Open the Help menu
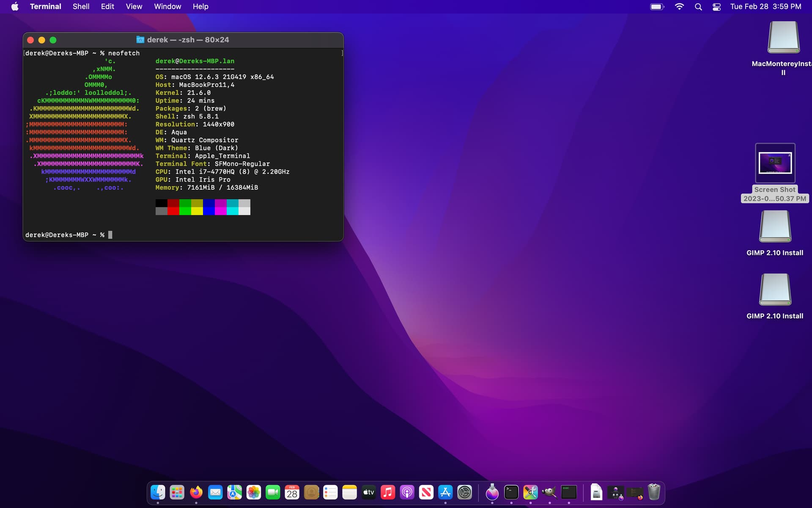 click(x=200, y=6)
